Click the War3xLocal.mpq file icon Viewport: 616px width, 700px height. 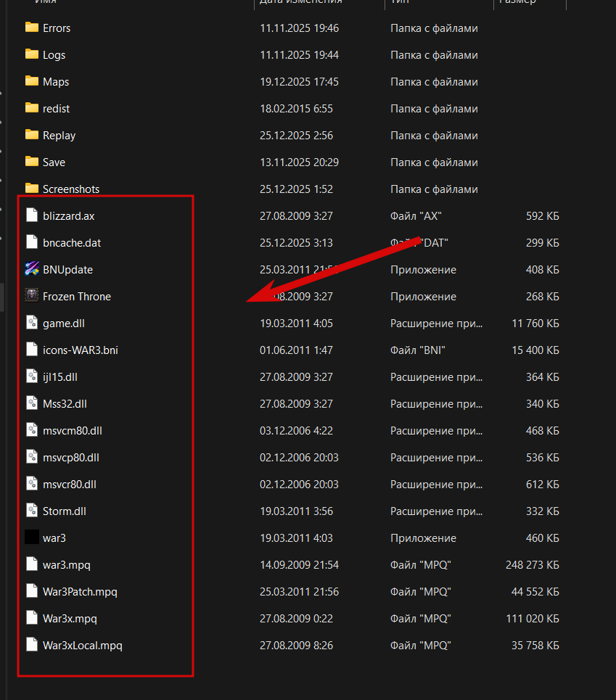32,644
